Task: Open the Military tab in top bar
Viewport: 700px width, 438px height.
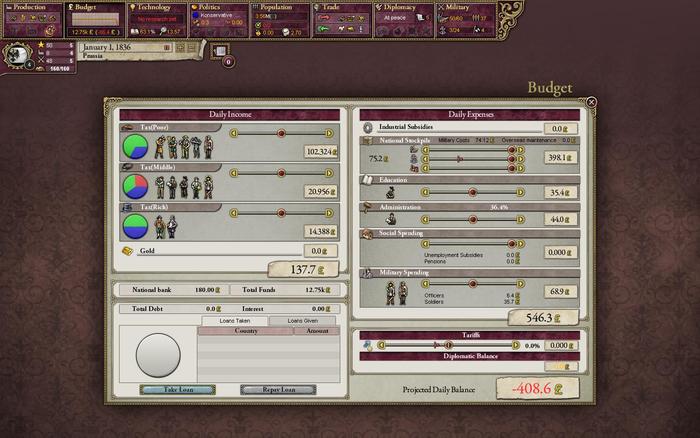Action: point(465,21)
